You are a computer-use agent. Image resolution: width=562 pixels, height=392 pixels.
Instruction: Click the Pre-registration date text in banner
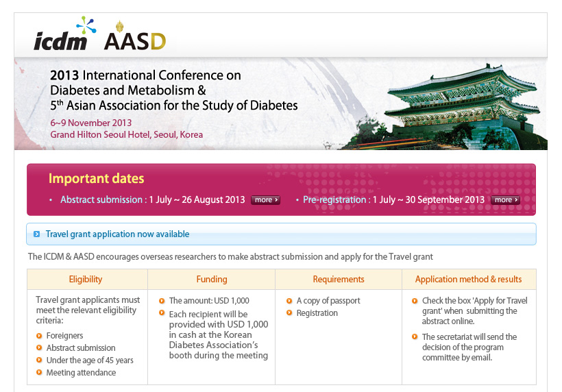[x=393, y=200]
